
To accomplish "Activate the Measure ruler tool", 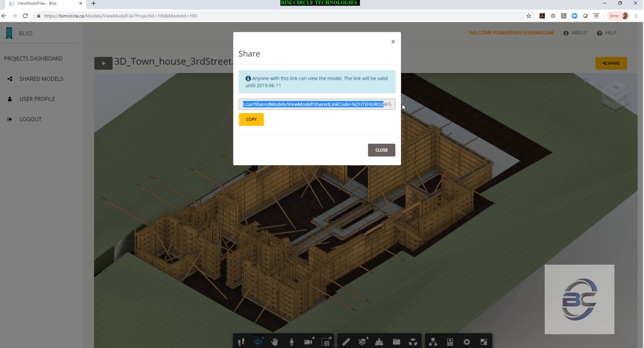I will [346, 342].
